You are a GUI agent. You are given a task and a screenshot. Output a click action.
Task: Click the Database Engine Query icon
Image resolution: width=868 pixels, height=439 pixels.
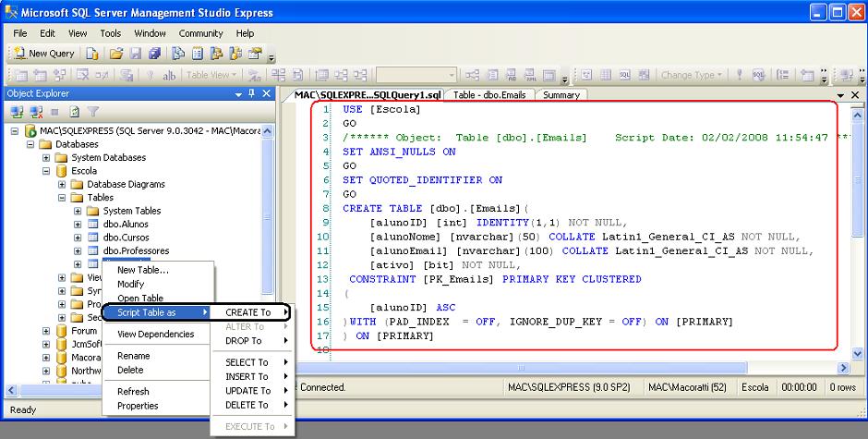click(92, 54)
